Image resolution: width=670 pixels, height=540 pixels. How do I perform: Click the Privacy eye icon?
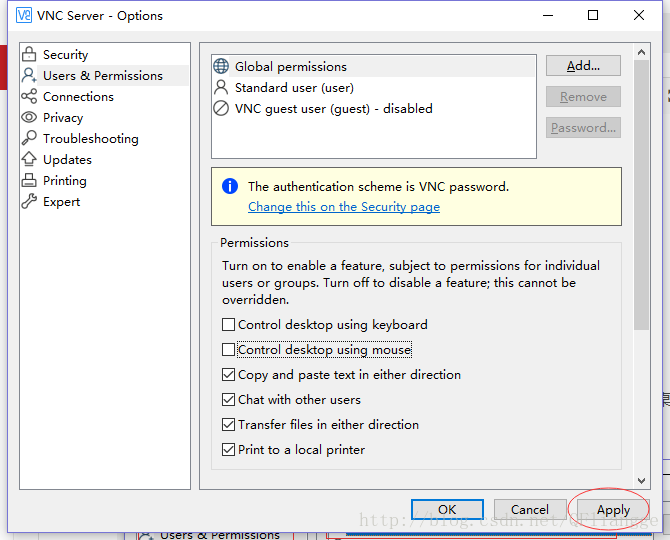(x=29, y=117)
